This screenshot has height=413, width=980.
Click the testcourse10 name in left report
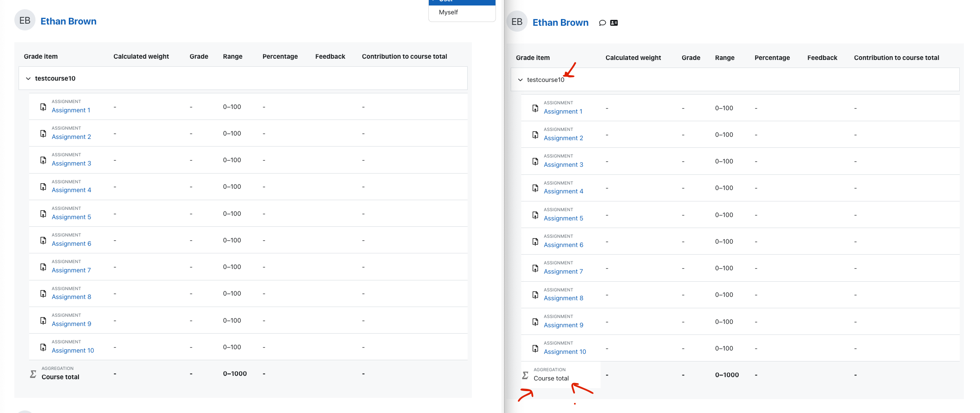(x=55, y=79)
